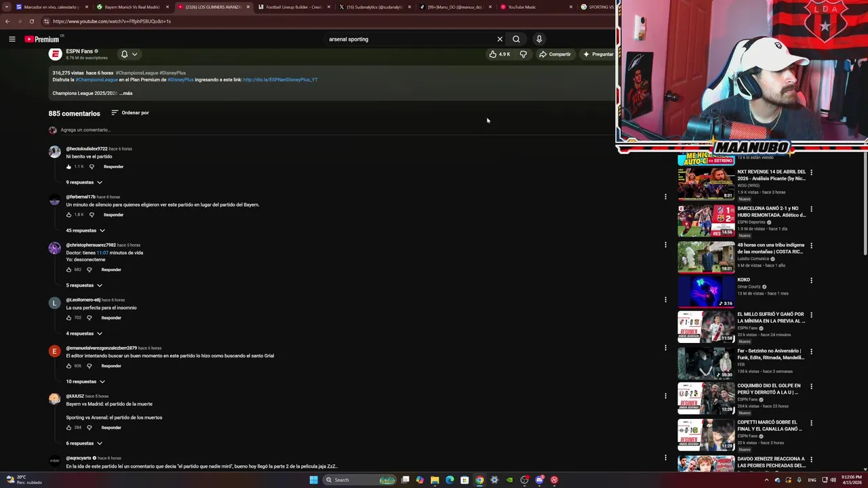Open File Explorer from the taskbar
The image size is (868, 488).
tap(435, 480)
